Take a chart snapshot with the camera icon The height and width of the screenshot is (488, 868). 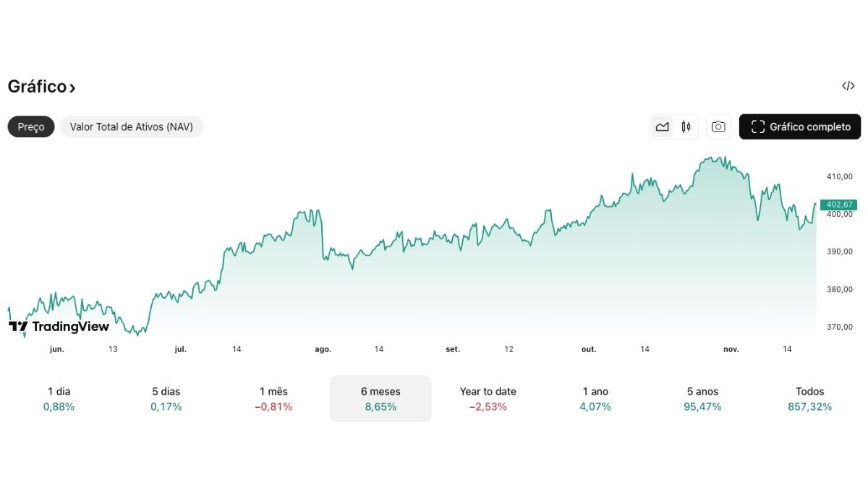pos(718,127)
